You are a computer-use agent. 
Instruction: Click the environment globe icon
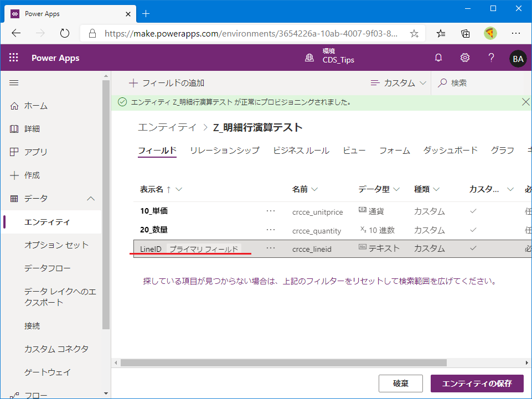[x=309, y=58]
